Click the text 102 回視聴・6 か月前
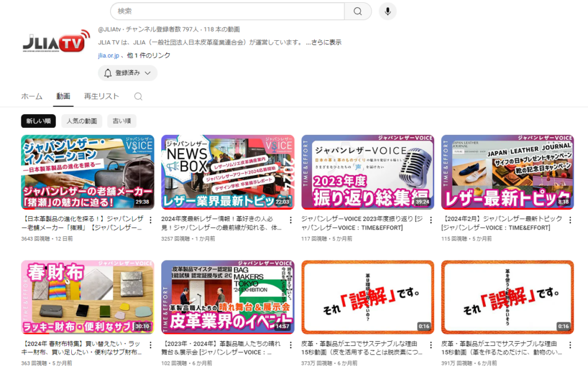The image size is (588, 374). 187,363
